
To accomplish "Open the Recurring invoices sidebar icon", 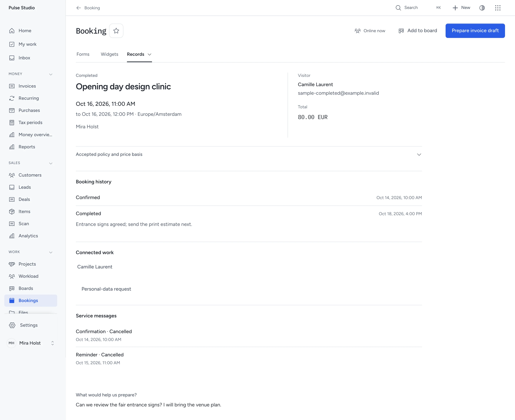I will pyautogui.click(x=12, y=98).
